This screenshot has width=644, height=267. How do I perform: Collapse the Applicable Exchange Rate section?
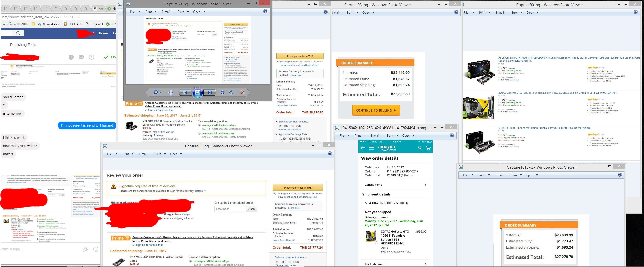tap(277, 134)
